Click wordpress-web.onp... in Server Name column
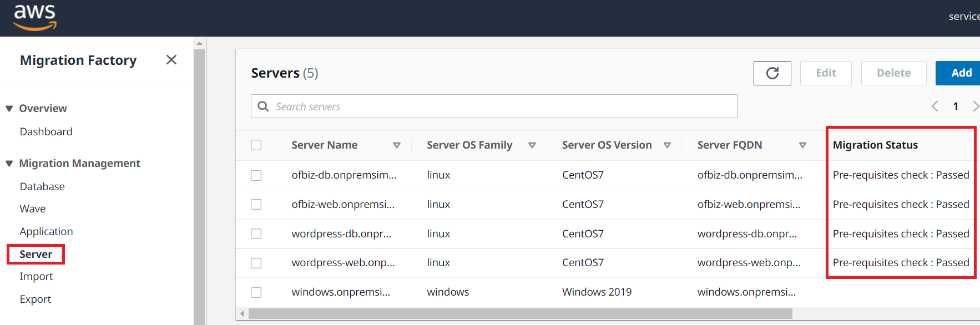Viewport: 980px width, 325px height. (343, 263)
